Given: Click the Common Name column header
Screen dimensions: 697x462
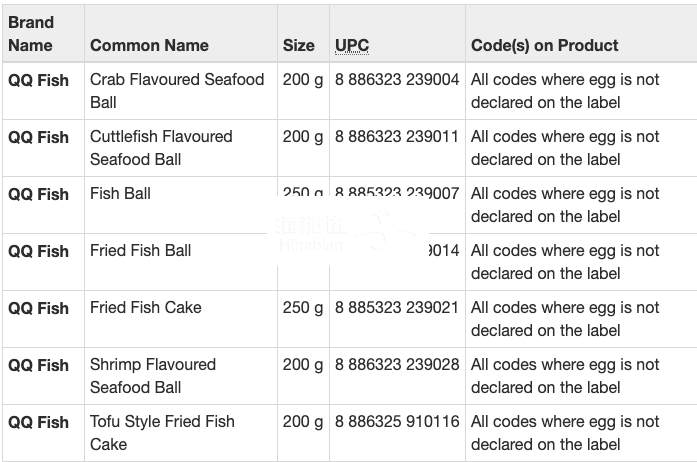Looking at the screenshot, I should click(x=149, y=45).
